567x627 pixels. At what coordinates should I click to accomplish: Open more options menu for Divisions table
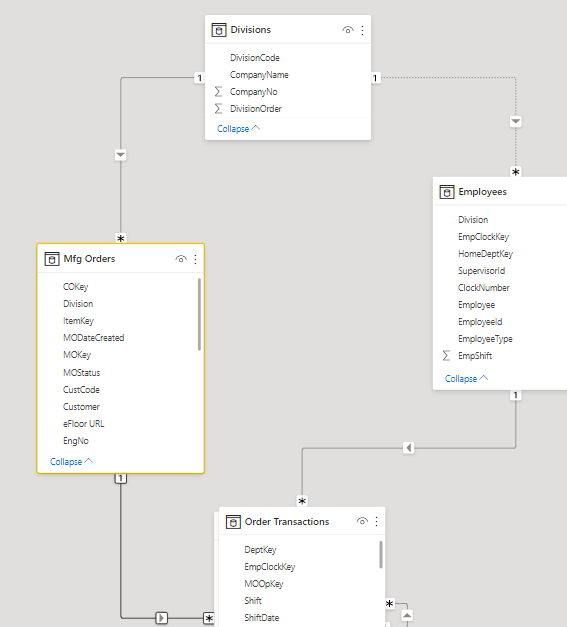(x=362, y=30)
